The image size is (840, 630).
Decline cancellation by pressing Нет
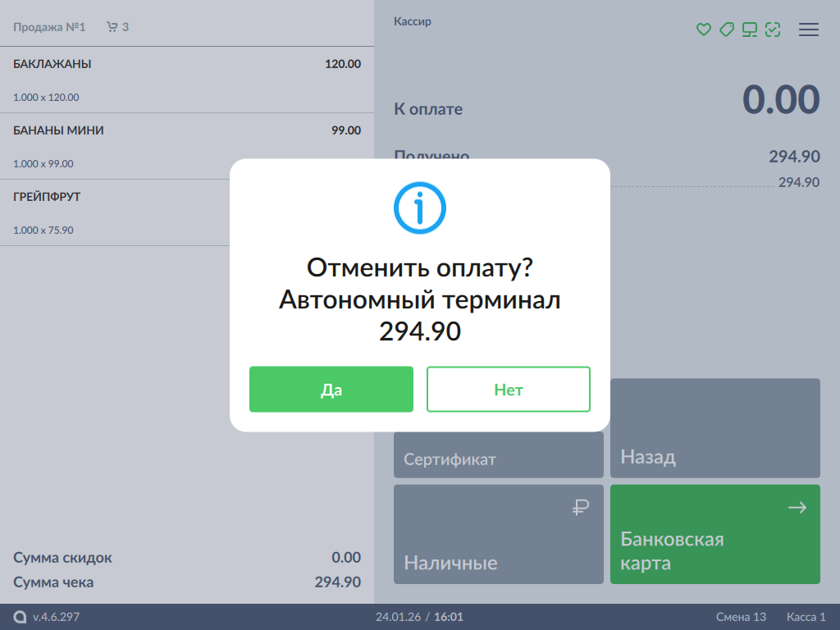coord(508,390)
